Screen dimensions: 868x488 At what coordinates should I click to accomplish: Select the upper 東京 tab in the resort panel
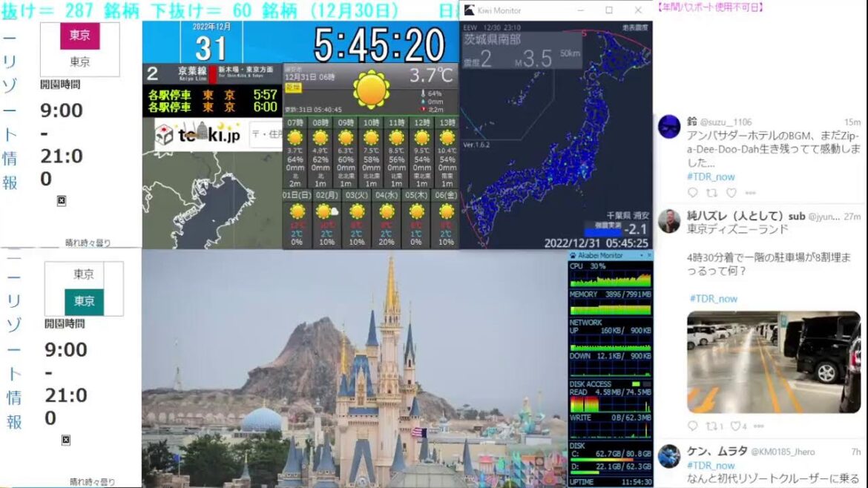[x=80, y=35]
